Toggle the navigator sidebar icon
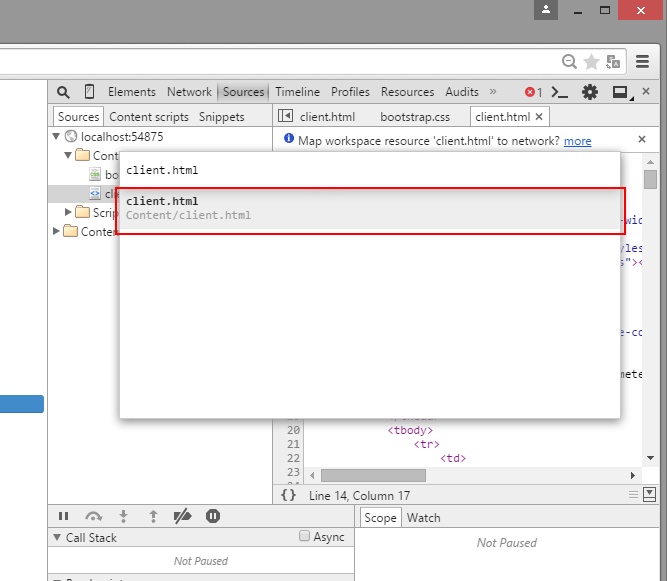The image size is (667, 581). tap(285, 116)
